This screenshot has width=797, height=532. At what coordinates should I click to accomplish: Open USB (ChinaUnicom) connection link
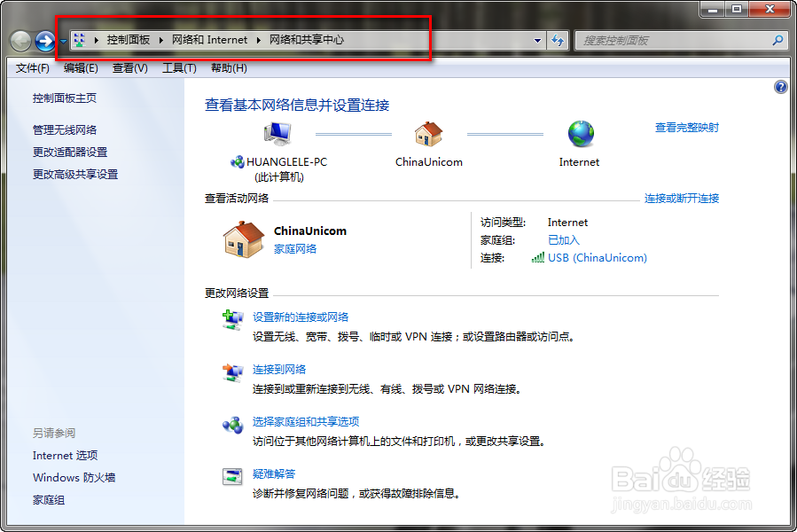[598, 258]
